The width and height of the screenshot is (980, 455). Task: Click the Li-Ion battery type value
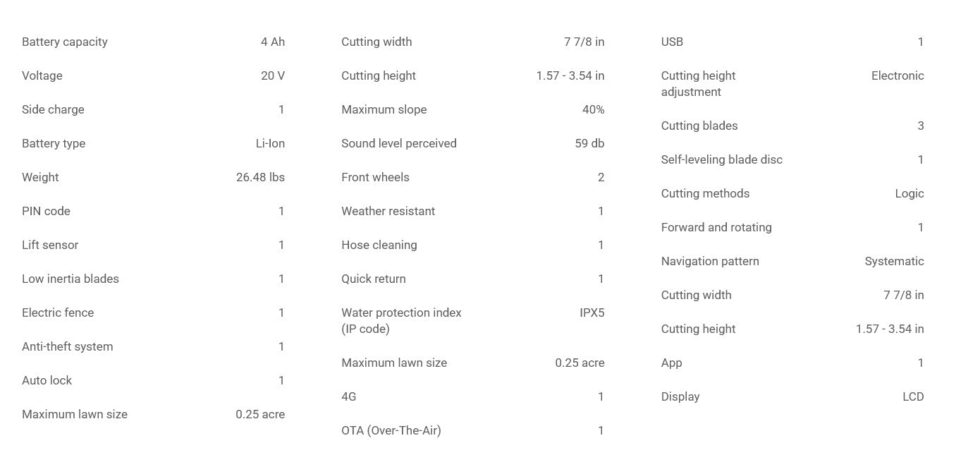tap(270, 143)
